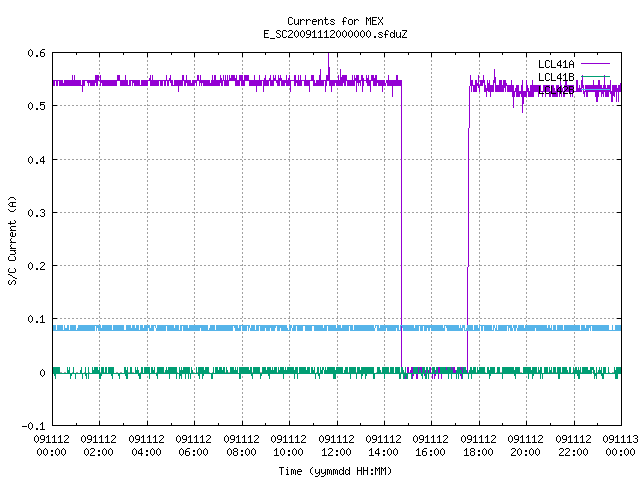This screenshot has height=480, width=640.
Task: Click the 091112 10:00 time tick label
Action: coord(289,446)
